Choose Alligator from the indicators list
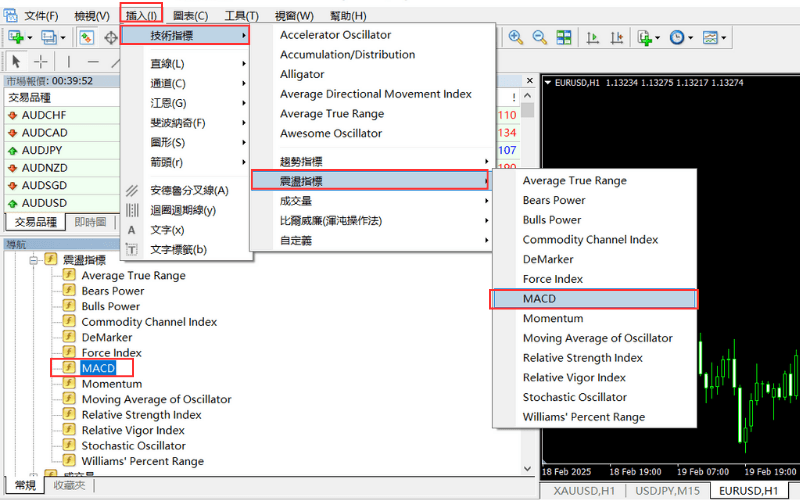Viewport: 800px width, 500px height. pyautogui.click(x=371, y=74)
